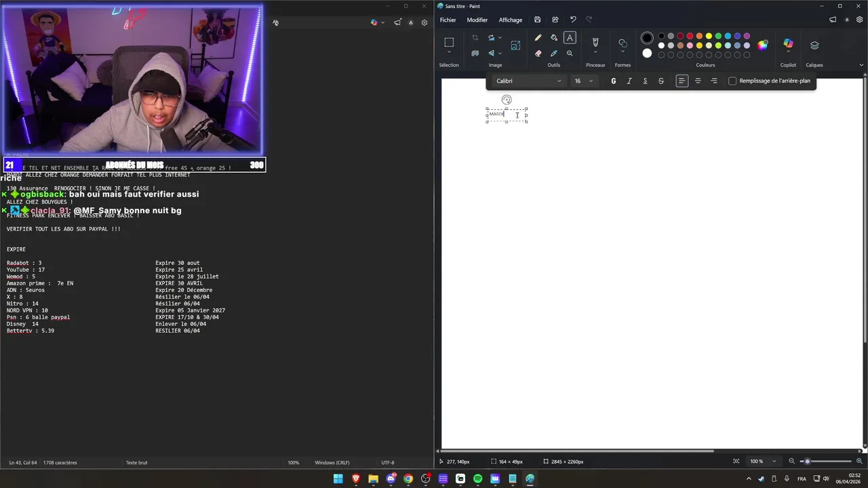This screenshot has height=488, width=868.
Task: Expand the Formes shapes dropdown arrow
Action: pyautogui.click(x=623, y=53)
